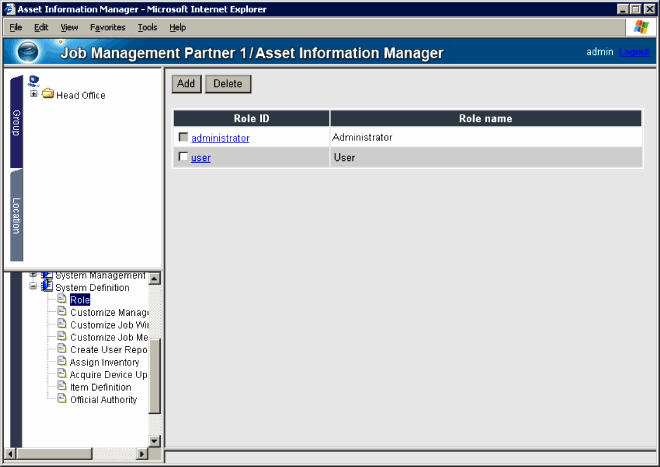Click the page icon beside Customize Job Wi
This screenshot has height=467, width=660.
tap(62, 324)
